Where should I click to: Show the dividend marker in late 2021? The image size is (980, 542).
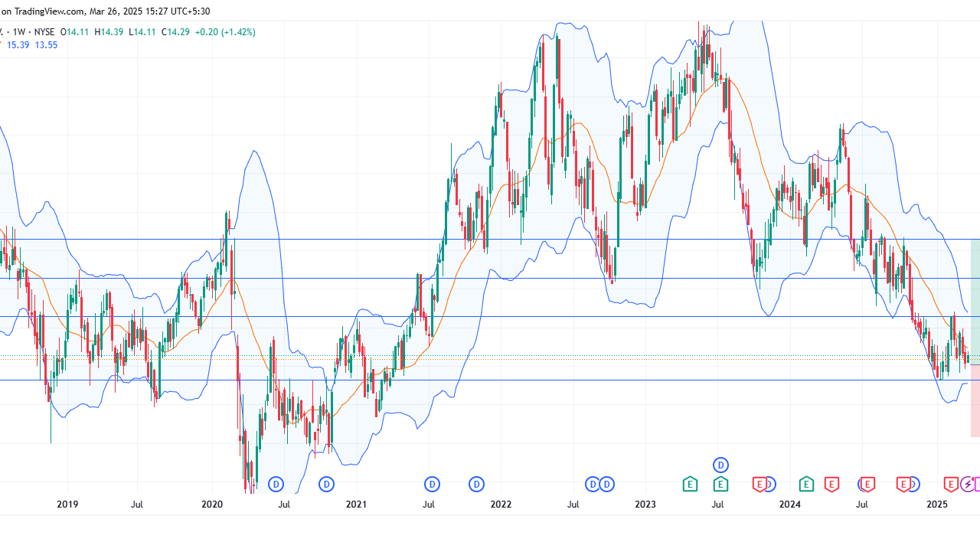[477, 484]
